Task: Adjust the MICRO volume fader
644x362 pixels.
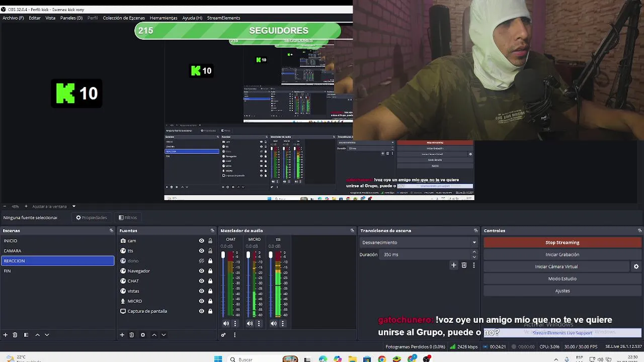Action: click(x=248, y=256)
